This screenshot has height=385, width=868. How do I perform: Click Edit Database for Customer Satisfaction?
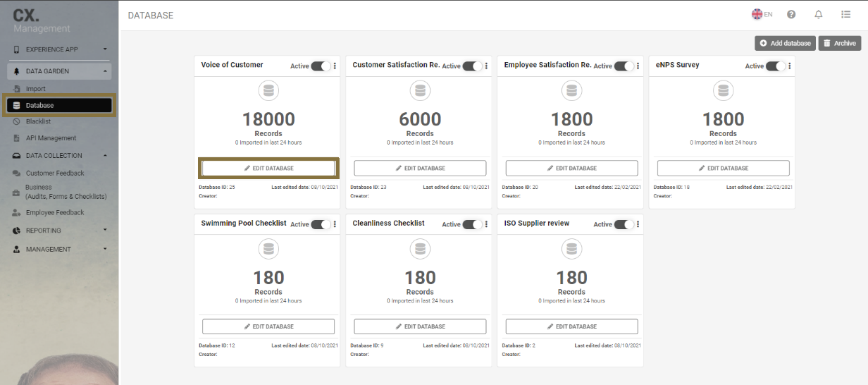pyautogui.click(x=420, y=169)
